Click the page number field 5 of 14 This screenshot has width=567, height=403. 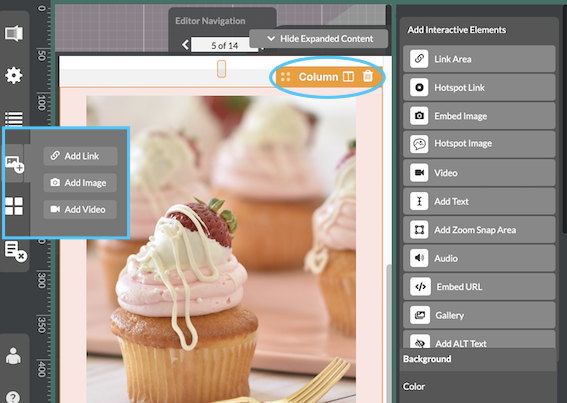coord(225,46)
